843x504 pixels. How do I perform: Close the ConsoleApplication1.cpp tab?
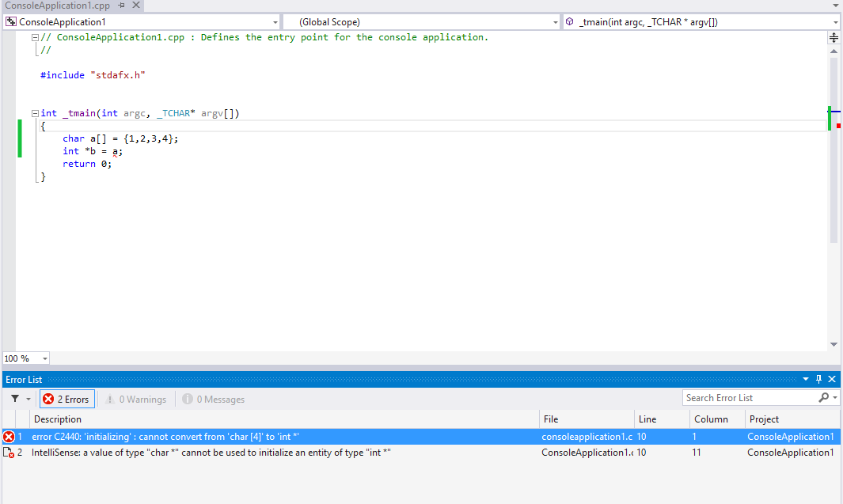136,6
